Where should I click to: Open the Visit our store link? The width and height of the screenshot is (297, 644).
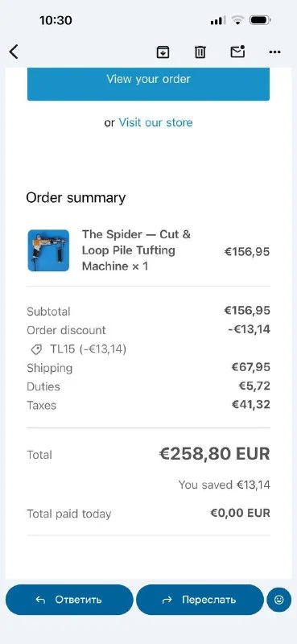(155, 122)
